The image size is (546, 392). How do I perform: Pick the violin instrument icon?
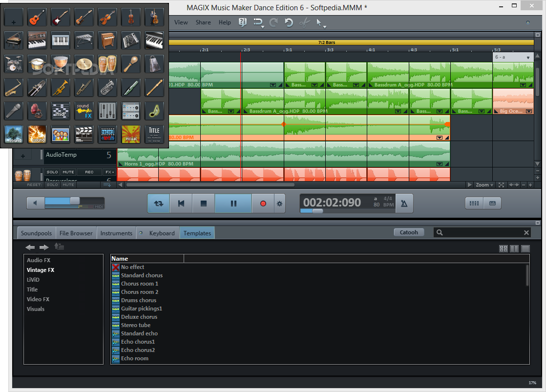(107, 18)
